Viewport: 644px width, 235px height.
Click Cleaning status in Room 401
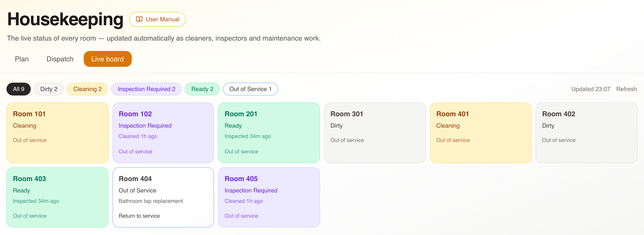pos(448,126)
